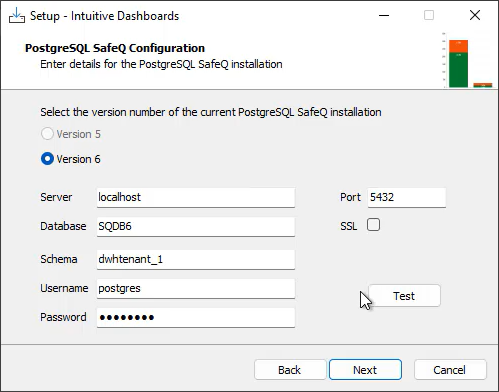Image resolution: width=499 pixels, height=392 pixels.
Task: Click inside the Password field
Action: click(196, 317)
